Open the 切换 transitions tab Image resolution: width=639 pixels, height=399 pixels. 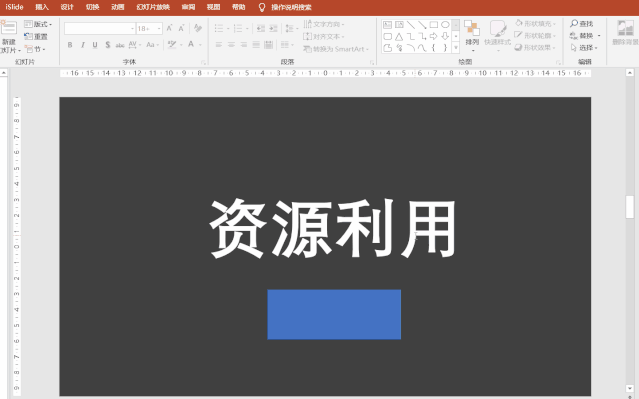(93, 7)
